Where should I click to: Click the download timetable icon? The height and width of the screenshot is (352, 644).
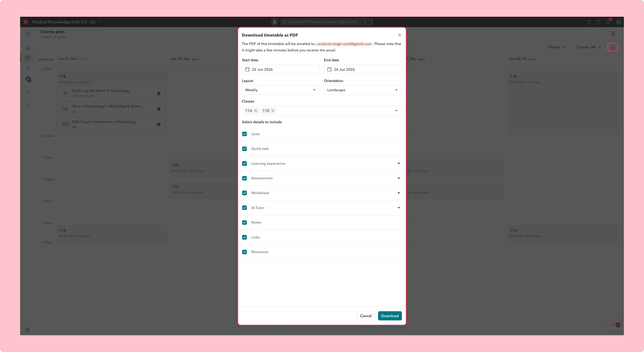613,47
